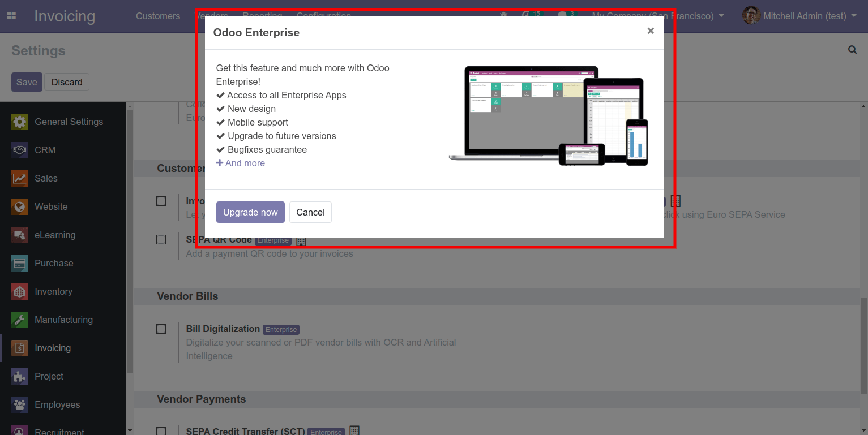
Task: Click the Vendor Payments section heading
Action: click(x=202, y=399)
